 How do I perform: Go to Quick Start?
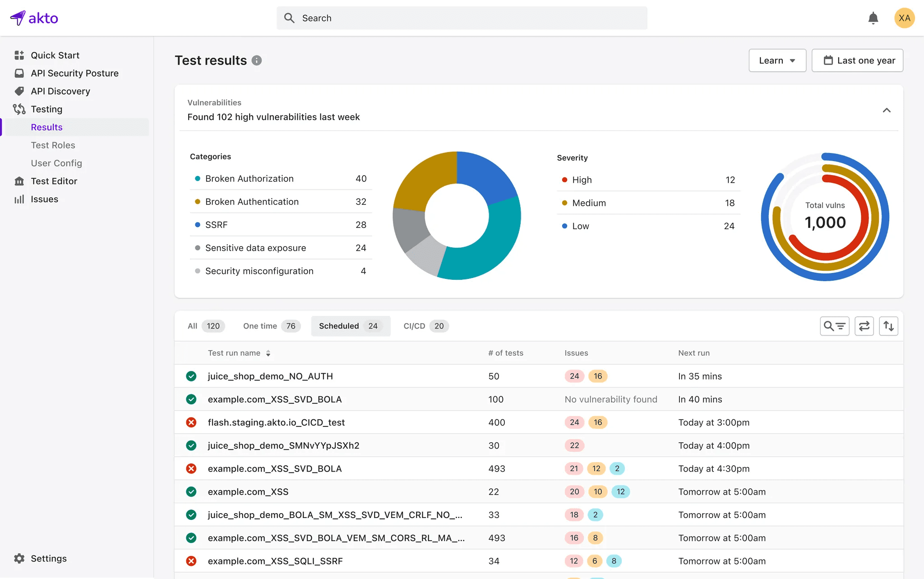point(55,55)
